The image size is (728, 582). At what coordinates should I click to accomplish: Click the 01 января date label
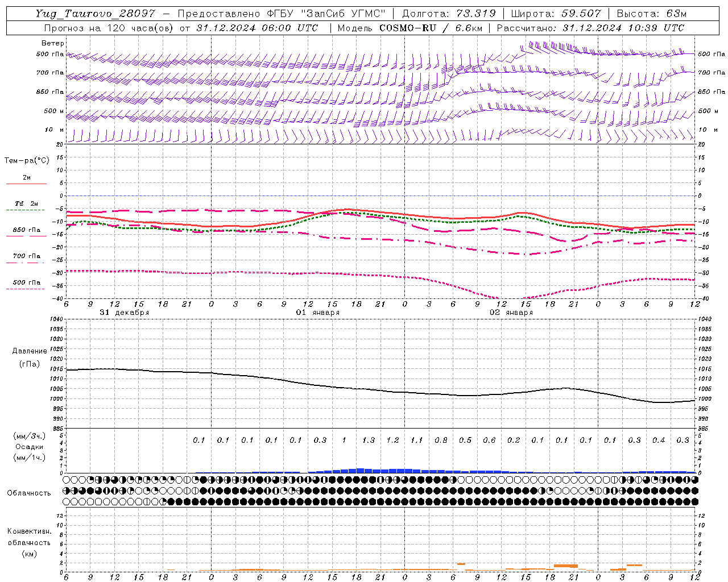click(x=318, y=313)
